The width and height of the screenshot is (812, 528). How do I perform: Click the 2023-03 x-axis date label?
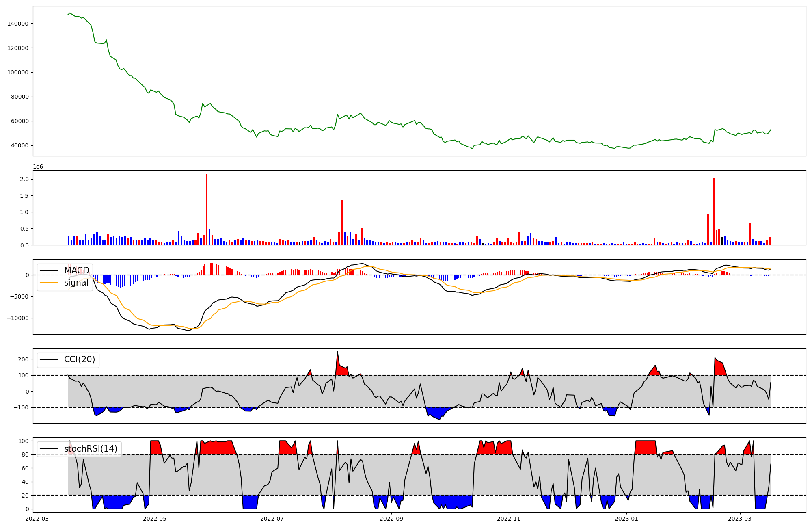pos(740,519)
